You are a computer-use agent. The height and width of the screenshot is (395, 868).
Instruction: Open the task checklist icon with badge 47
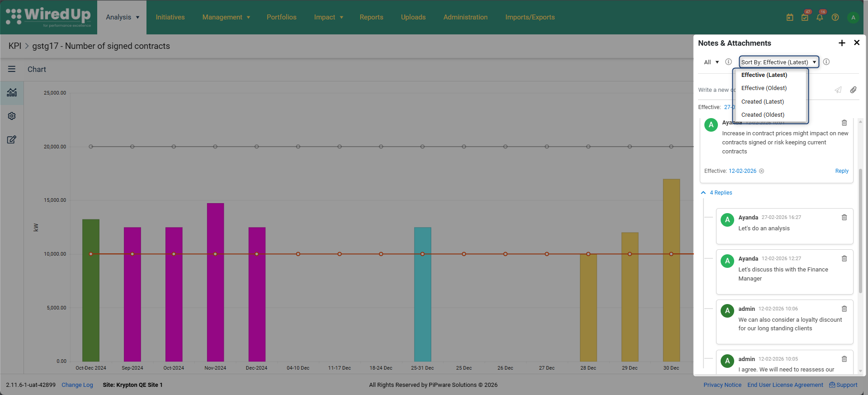point(805,17)
